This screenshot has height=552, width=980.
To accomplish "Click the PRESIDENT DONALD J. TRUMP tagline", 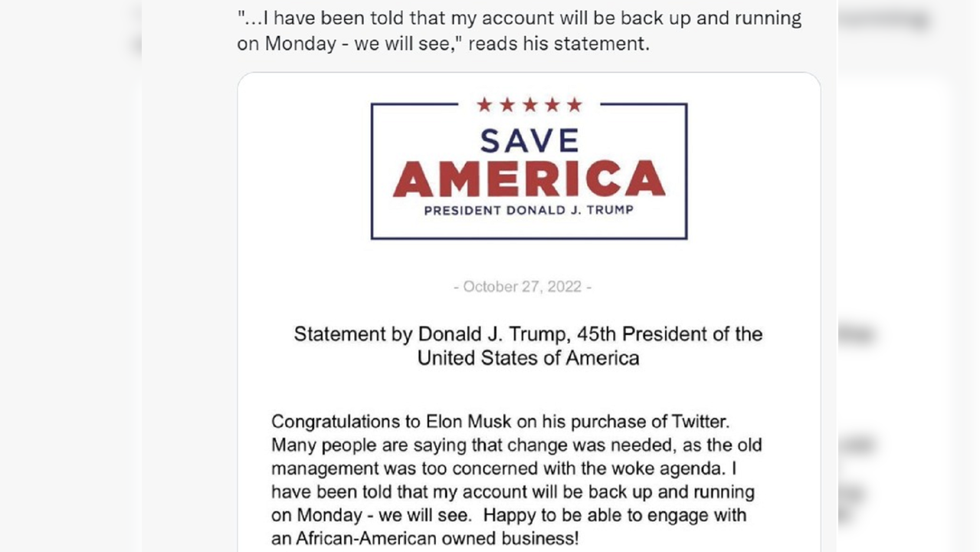I will click(529, 210).
